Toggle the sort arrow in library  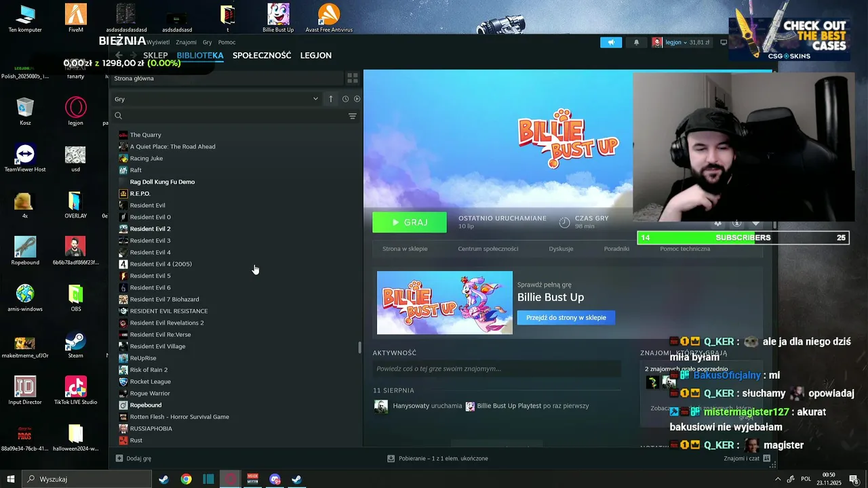click(331, 99)
